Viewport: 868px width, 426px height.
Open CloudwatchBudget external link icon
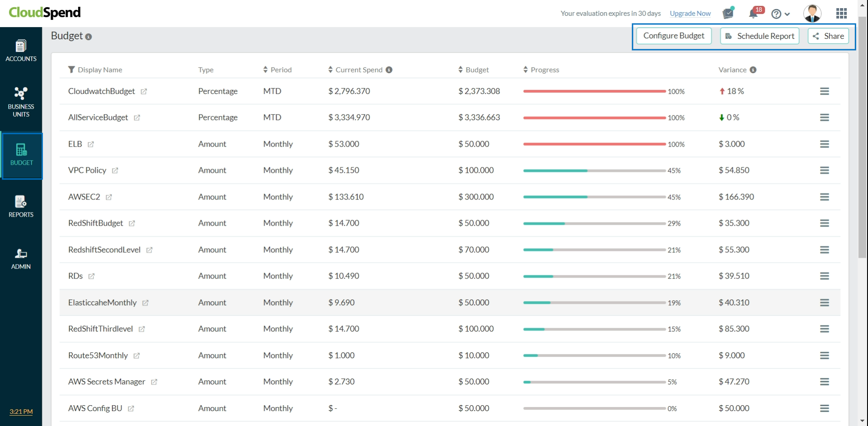(144, 91)
